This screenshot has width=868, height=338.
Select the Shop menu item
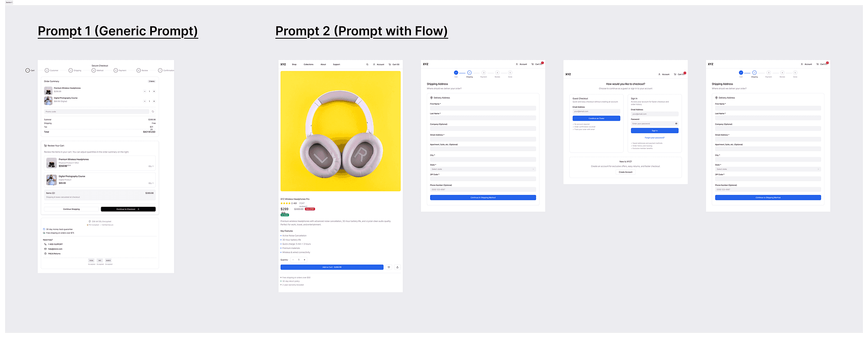pos(294,64)
